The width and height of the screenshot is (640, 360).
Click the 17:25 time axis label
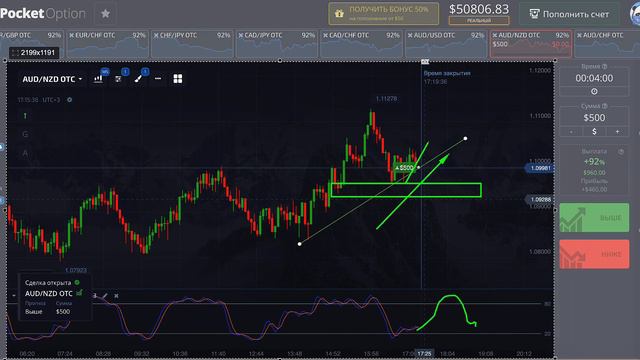pyautogui.click(x=424, y=353)
